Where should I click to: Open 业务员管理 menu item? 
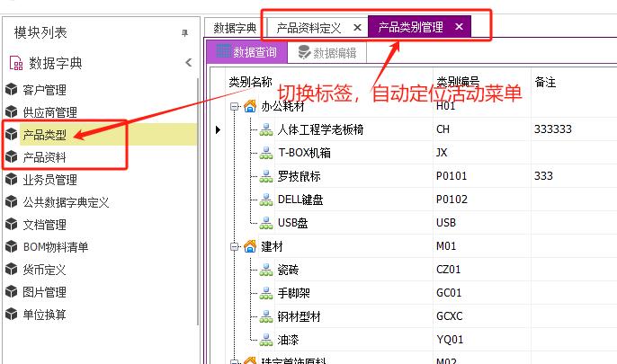pyautogui.click(x=50, y=180)
